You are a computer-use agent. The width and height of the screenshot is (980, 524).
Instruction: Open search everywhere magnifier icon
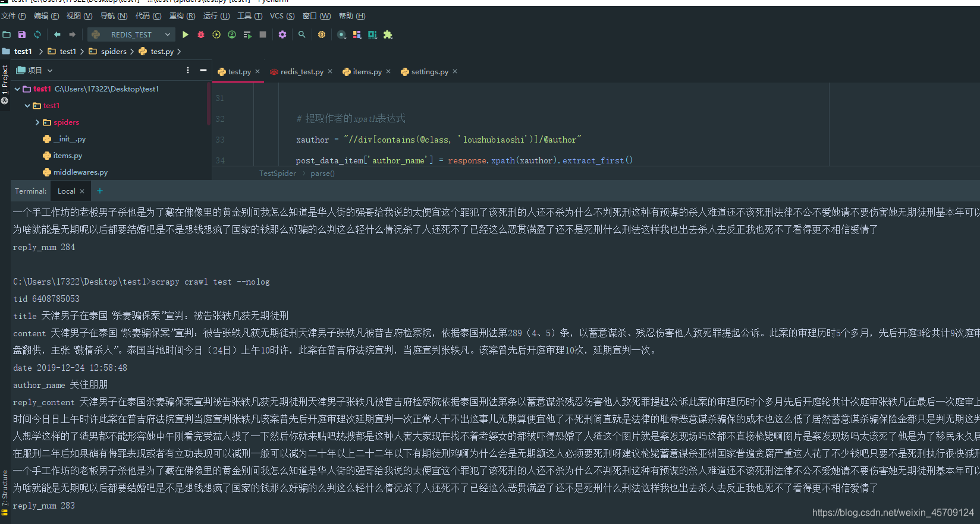(x=302, y=34)
